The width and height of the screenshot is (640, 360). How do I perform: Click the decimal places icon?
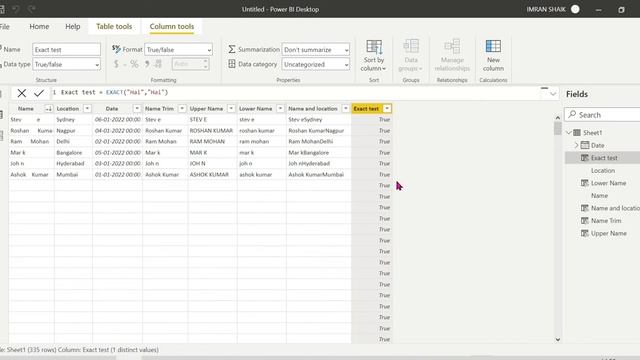point(158,64)
